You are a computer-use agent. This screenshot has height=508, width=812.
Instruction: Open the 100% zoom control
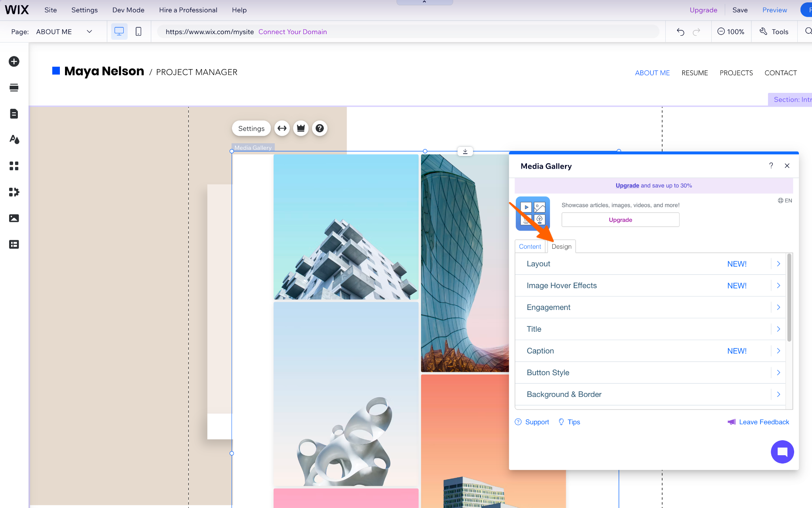731,32
